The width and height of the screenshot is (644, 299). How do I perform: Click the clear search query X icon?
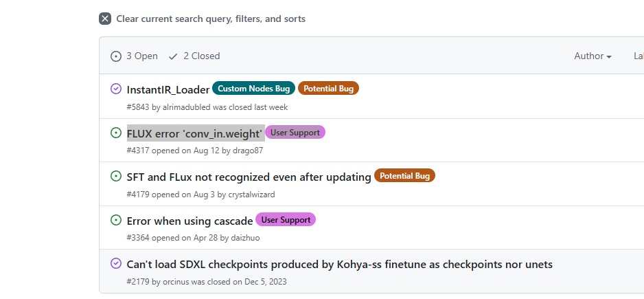click(x=105, y=19)
